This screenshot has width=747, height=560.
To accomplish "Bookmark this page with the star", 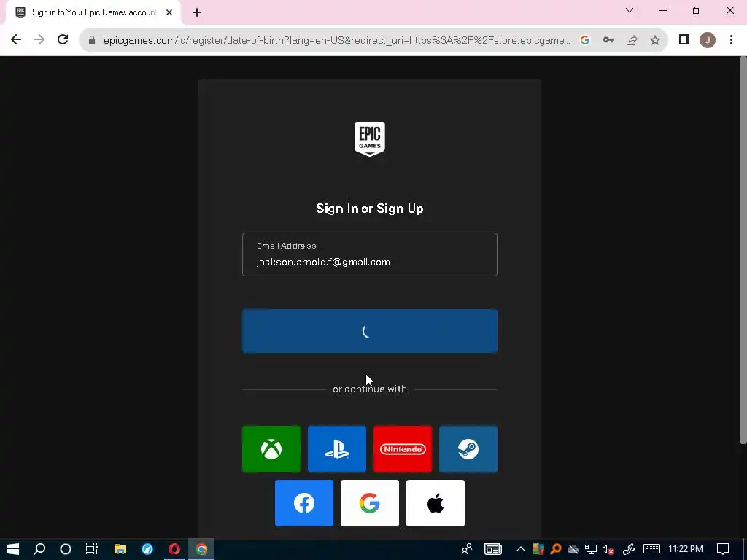I will point(655,41).
